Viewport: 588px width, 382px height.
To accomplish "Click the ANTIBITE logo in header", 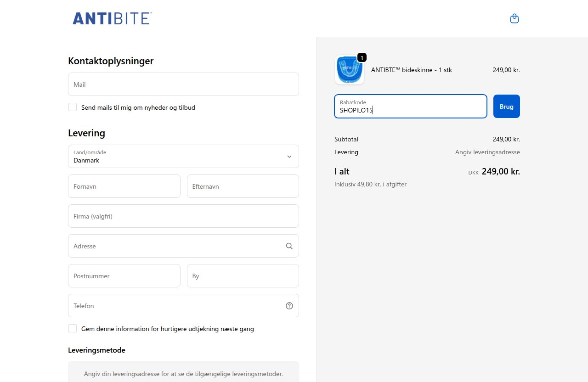I will [112, 18].
